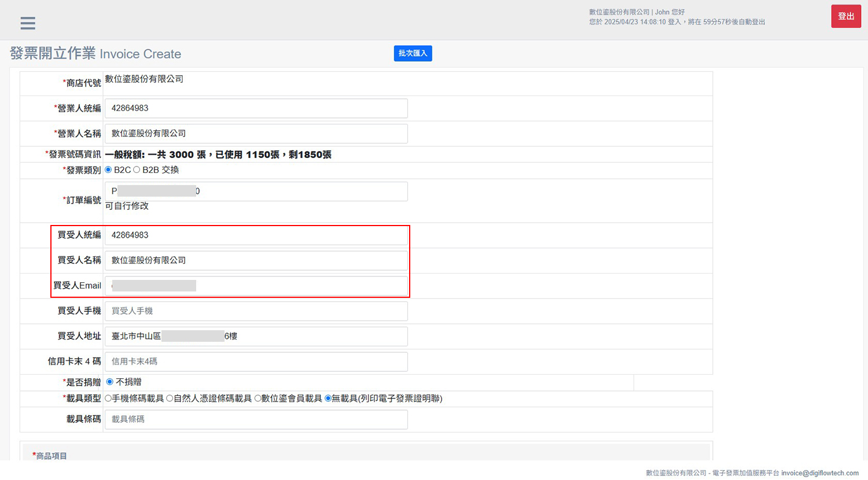Choose 數位塗會員載具 carrier type

[258, 398]
